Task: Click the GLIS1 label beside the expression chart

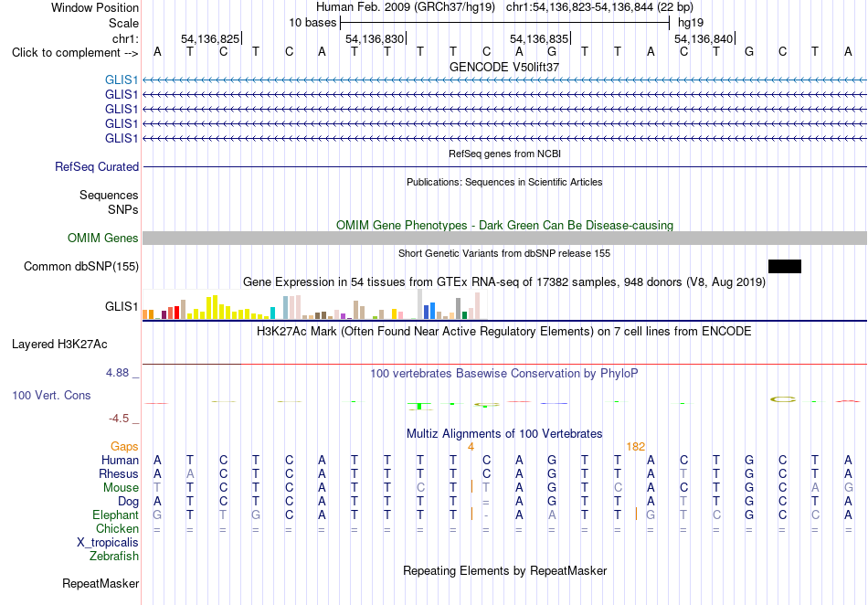Action: pos(122,306)
